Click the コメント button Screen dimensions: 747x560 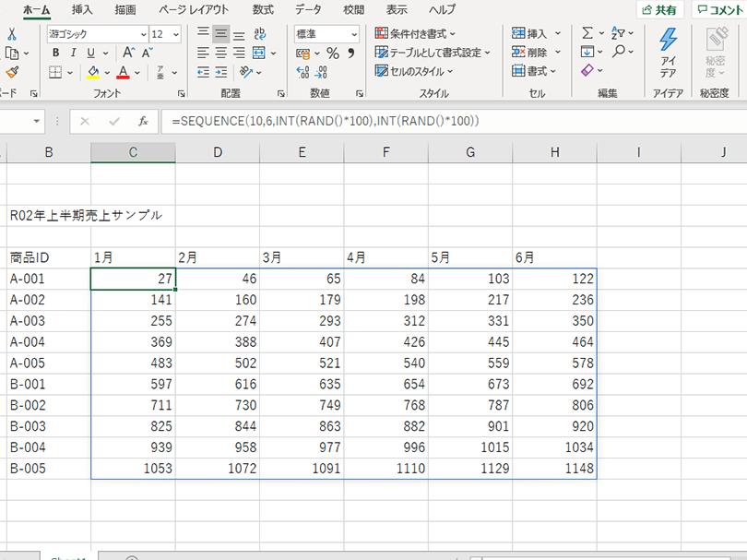pyautogui.click(x=718, y=10)
